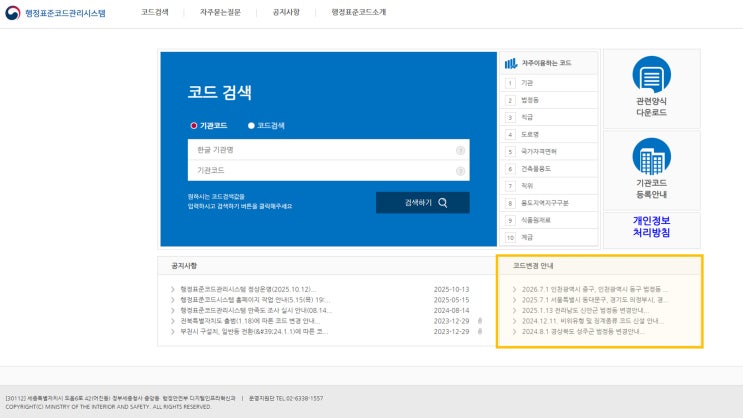Select 용도지역지구구분 in frequently used codes
The width and height of the screenshot is (743, 418).
(x=545, y=203)
